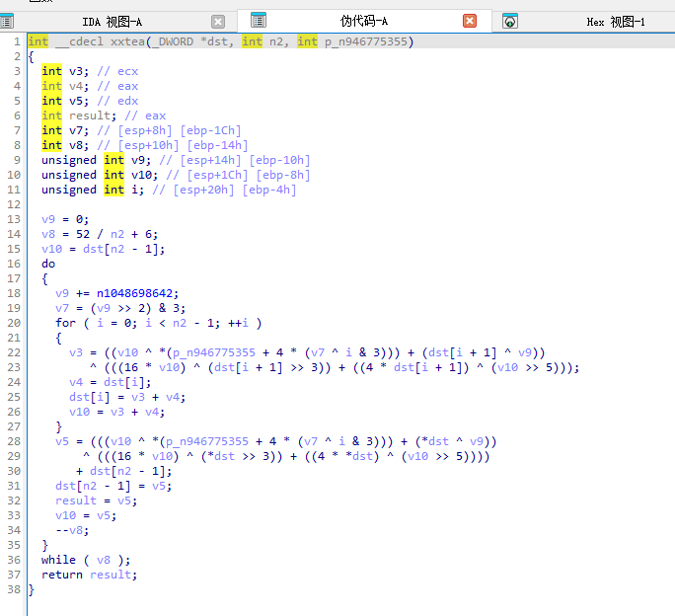Select the 伪代码-A tab label
The image size is (675, 616).
pyautogui.click(x=365, y=21)
